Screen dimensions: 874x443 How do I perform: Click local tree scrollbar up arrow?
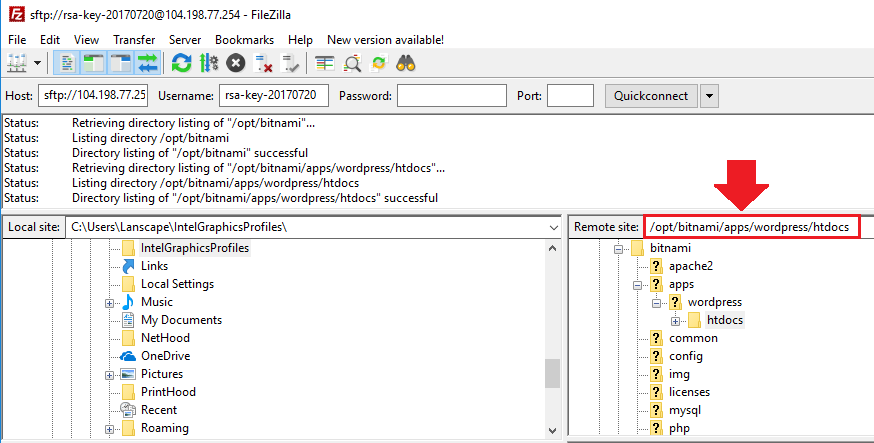[552, 248]
